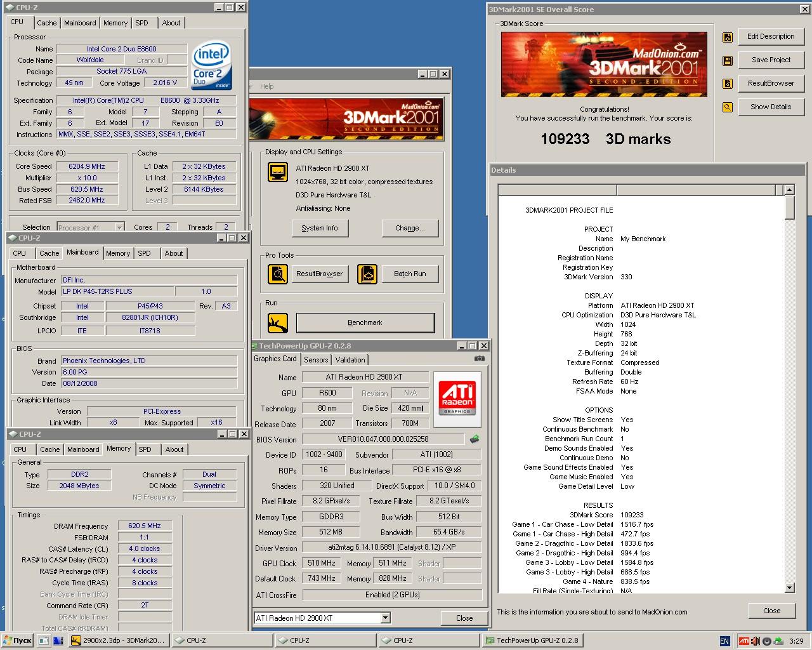Click the GPU-Z BIOS Version field
The width and height of the screenshot is (812, 650).
tap(383, 439)
